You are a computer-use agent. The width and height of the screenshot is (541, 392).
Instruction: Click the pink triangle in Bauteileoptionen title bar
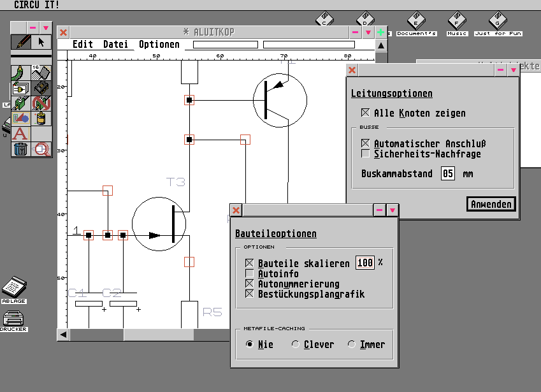[x=393, y=210]
